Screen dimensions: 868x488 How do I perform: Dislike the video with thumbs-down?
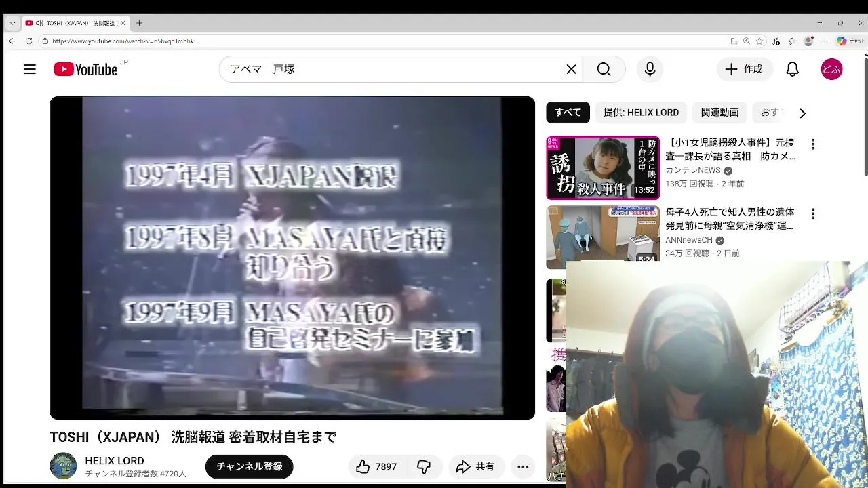[x=424, y=466]
